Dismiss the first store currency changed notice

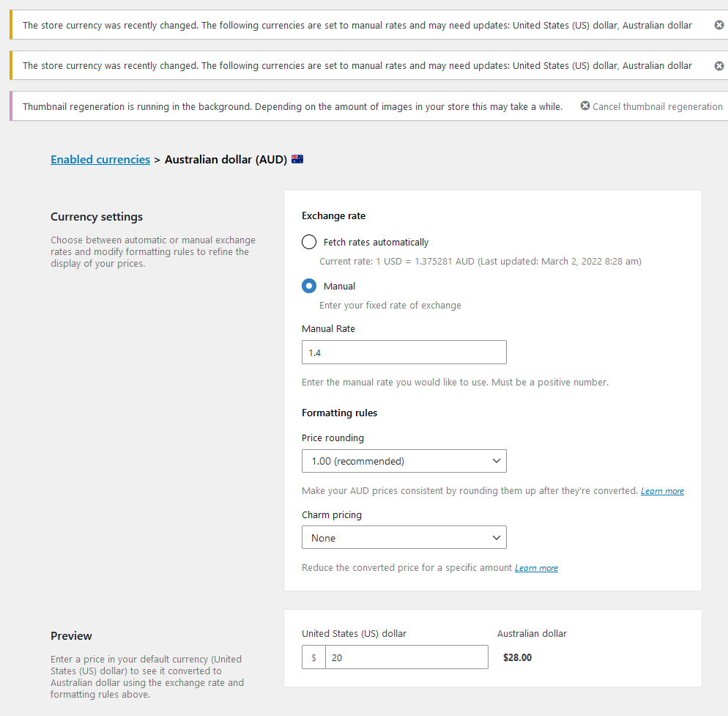718,25
